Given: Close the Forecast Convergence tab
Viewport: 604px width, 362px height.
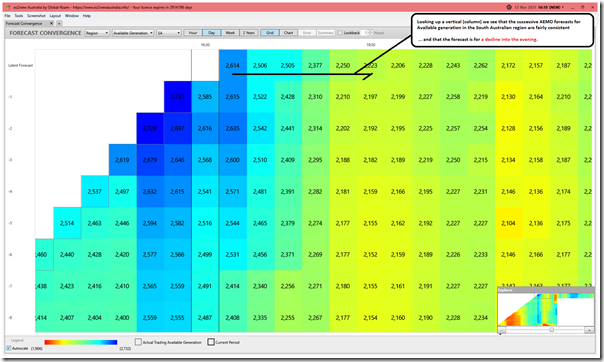Looking at the screenshot, I should [x=51, y=23].
